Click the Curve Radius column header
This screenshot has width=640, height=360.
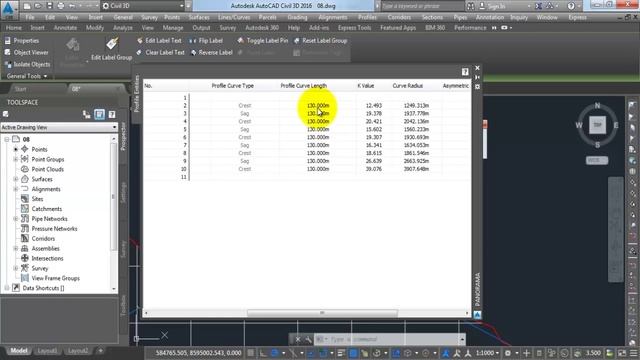(x=407, y=86)
